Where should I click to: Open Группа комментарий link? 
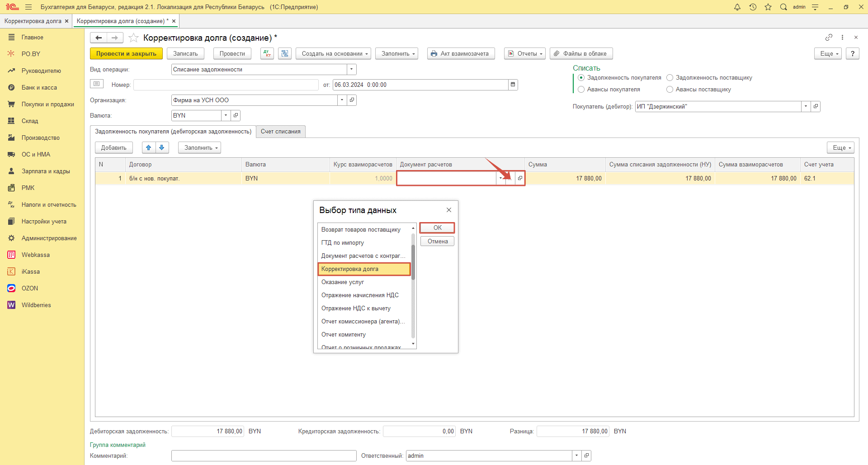coord(118,445)
